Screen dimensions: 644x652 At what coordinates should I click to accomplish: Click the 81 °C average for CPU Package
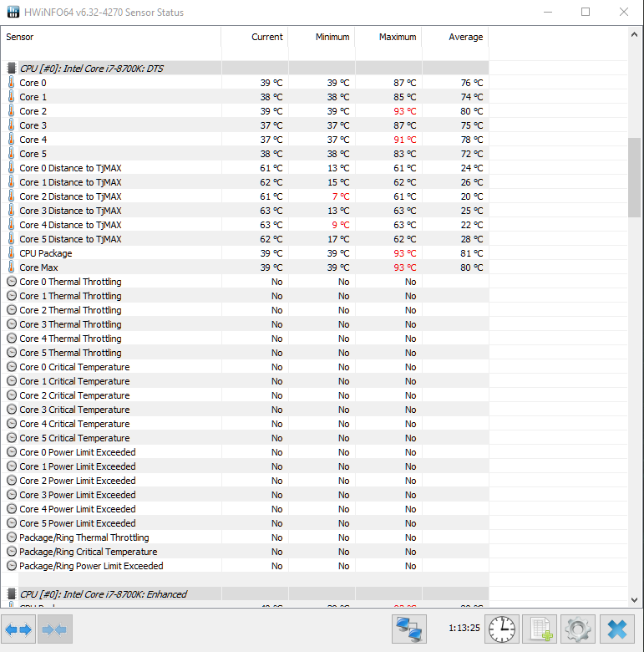click(472, 252)
